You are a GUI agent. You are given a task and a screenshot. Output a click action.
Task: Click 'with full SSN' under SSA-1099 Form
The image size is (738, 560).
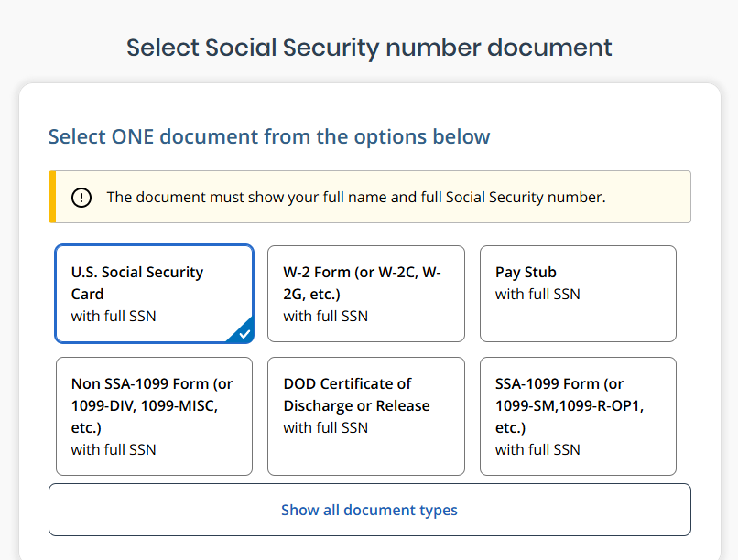pos(537,450)
